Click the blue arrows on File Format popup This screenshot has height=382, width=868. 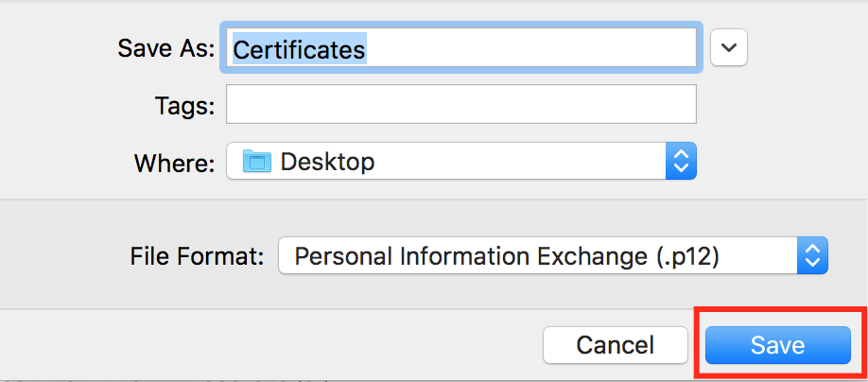coord(812,255)
